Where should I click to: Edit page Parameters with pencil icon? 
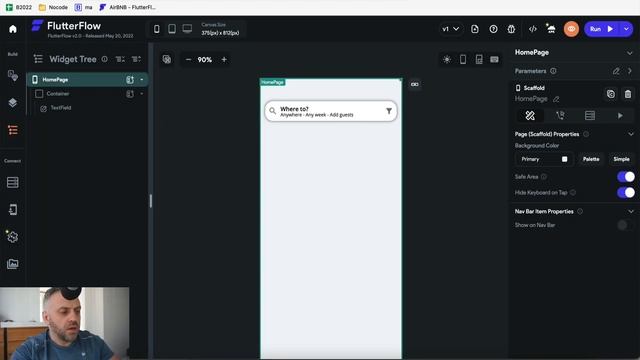tap(616, 71)
